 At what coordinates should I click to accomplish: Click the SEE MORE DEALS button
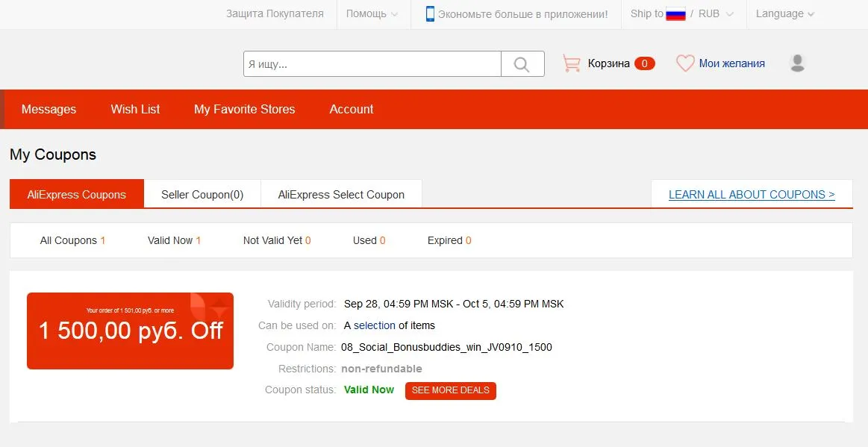451,390
